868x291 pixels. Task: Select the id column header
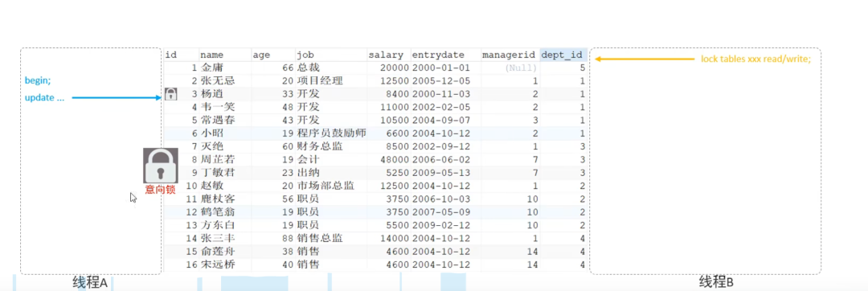171,55
